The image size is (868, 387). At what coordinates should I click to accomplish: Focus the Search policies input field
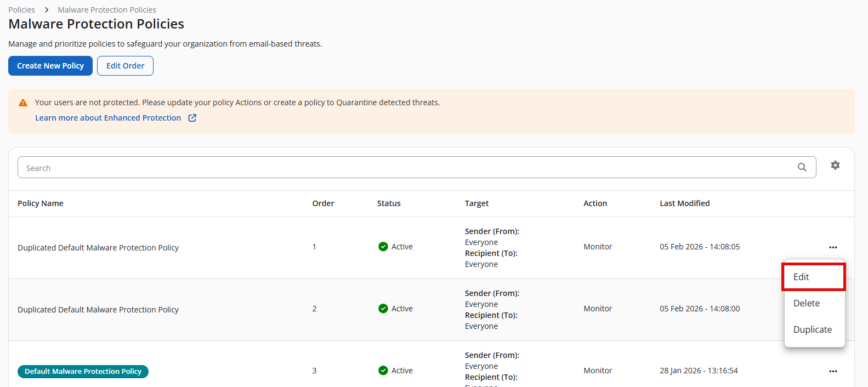pyautogui.click(x=406, y=168)
